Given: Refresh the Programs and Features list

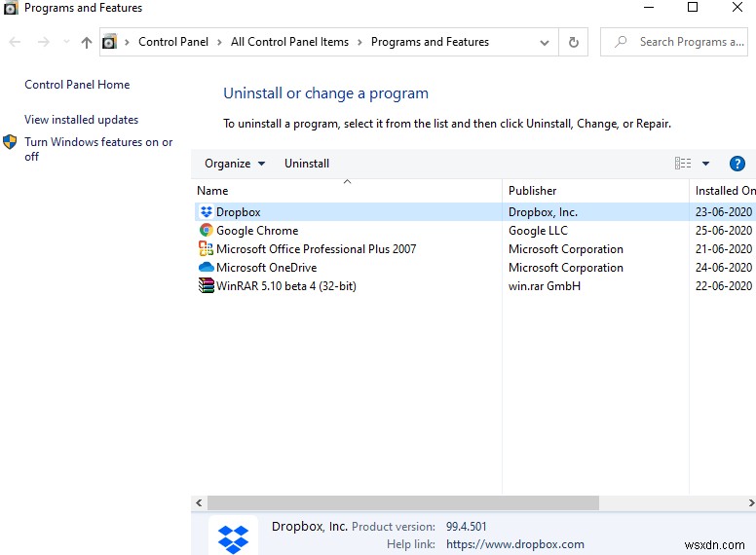Looking at the screenshot, I should 573,43.
